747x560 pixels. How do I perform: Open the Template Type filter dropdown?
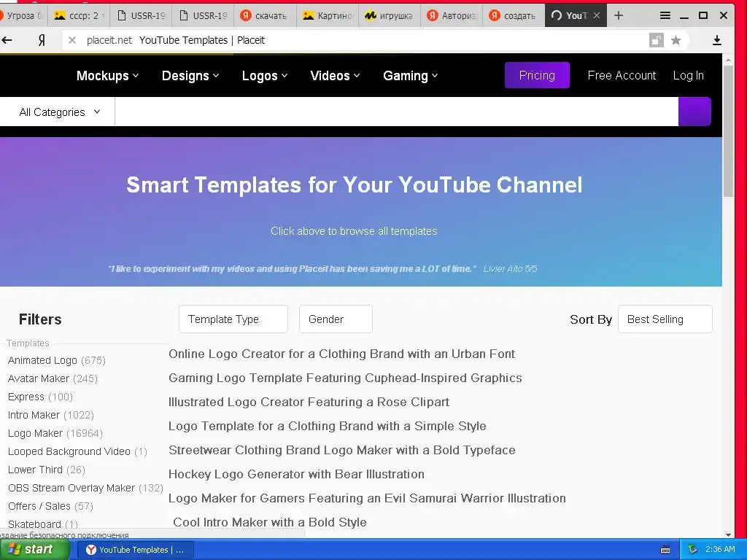click(x=233, y=319)
